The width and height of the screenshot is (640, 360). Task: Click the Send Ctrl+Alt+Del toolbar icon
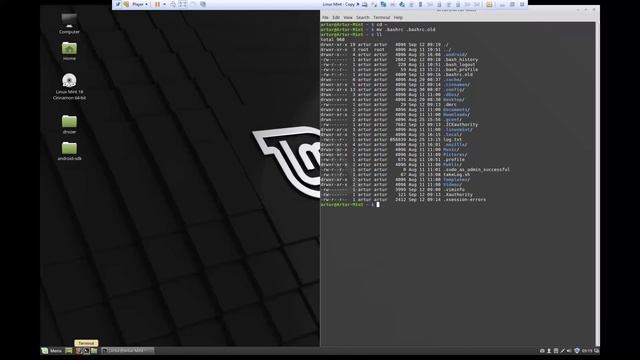[173, 4]
